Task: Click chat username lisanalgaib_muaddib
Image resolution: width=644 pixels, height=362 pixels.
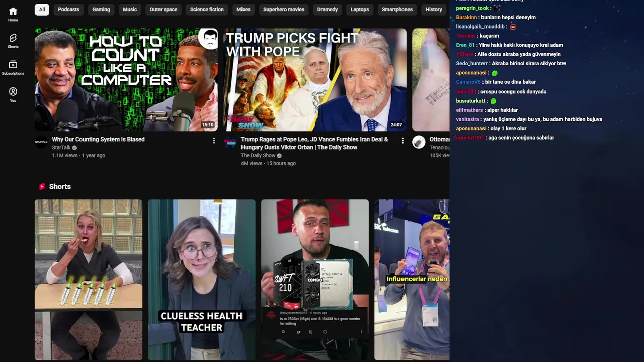Action: coord(480,27)
